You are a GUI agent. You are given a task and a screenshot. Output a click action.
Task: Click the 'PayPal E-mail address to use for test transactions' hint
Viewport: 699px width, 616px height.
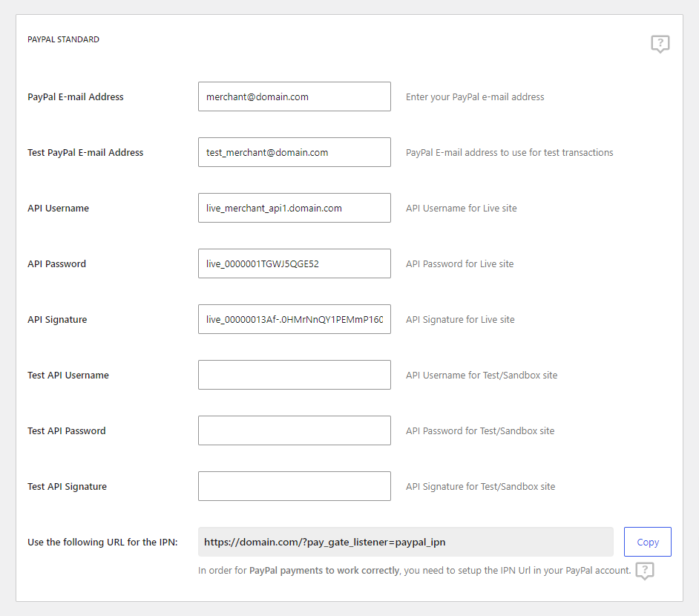(509, 152)
